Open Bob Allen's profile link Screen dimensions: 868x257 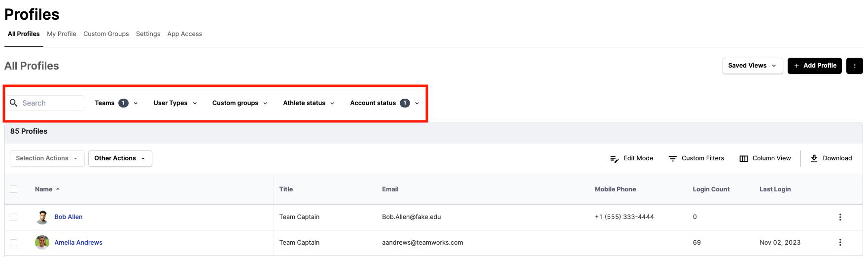[x=69, y=217]
